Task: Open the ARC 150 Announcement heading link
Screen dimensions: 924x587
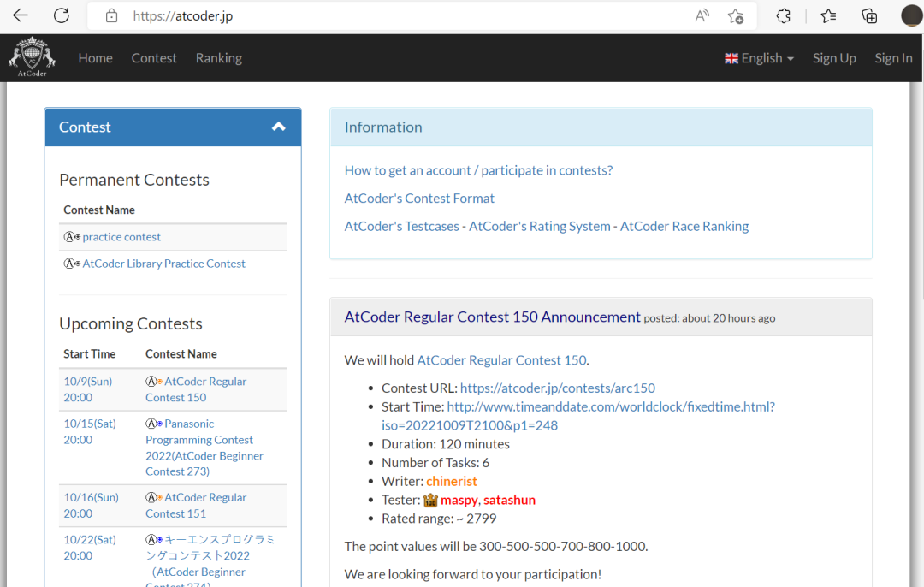Action: 493,317
